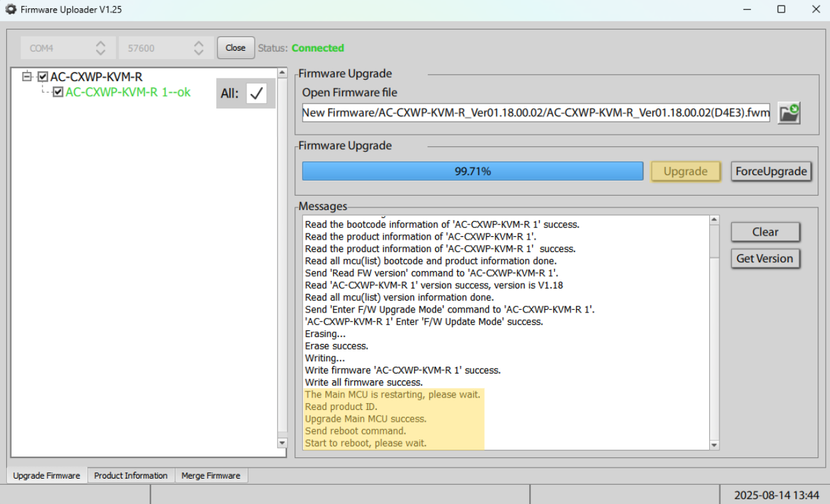This screenshot has height=504, width=830.
Task: Select the AC-CXWP-KVM-R root tree item
Action: [x=96, y=77]
